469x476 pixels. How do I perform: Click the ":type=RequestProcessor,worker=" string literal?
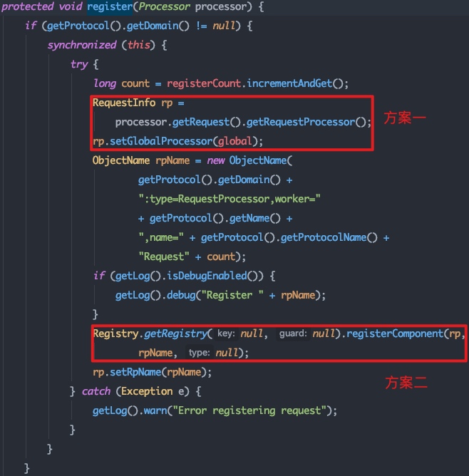coord(230,199)
